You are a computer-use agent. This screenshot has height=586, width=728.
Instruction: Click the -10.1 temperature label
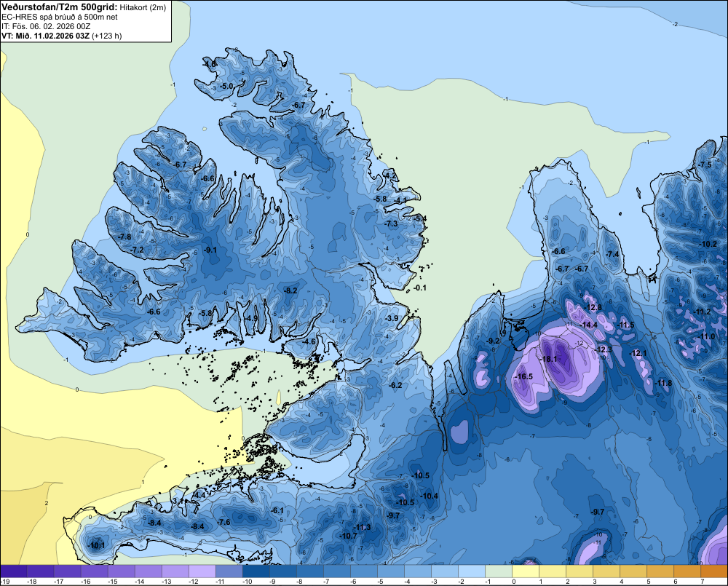coord(97,546)
